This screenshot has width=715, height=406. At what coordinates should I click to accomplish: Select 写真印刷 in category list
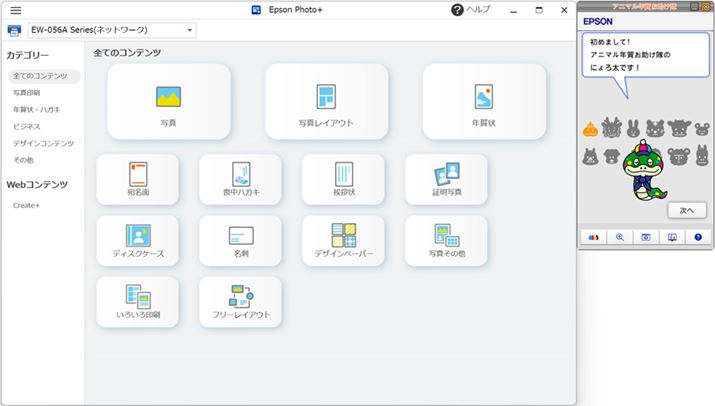[x=27, y=93]
